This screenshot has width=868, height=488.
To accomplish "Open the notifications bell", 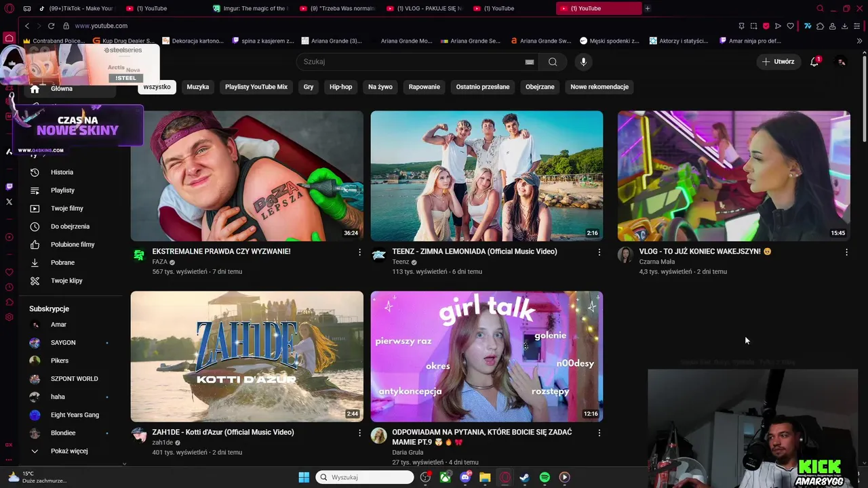I will pos(814,62).
